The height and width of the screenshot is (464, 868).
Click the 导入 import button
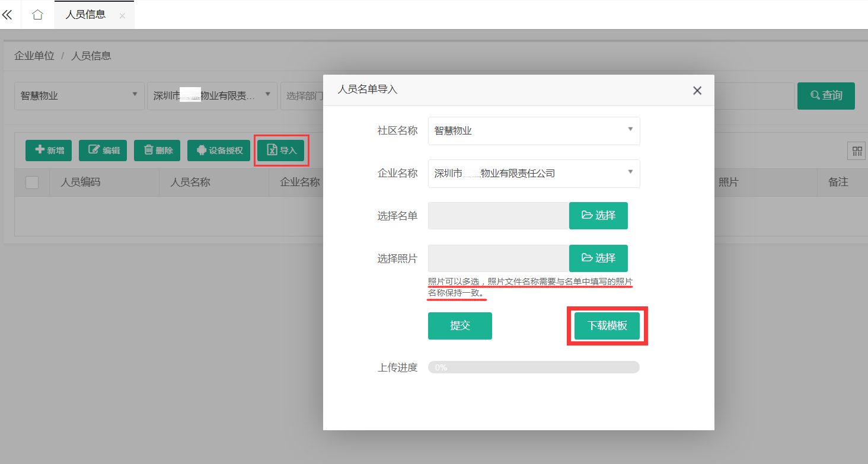click(281, 151)
